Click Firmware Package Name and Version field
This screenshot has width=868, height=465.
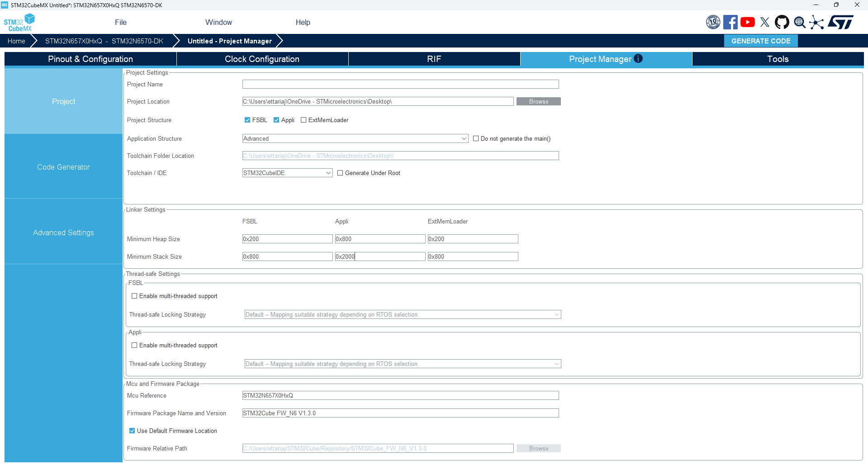click(400, 413)
